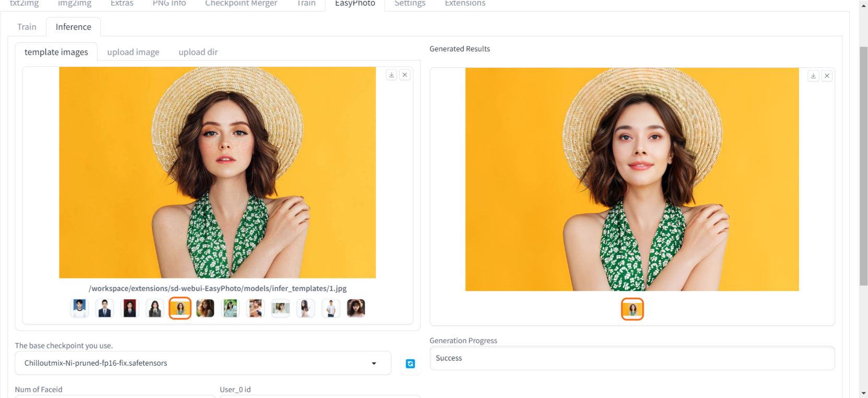Open the upload image tab
This screenshot has width=868, height=398.
point(133,52)
